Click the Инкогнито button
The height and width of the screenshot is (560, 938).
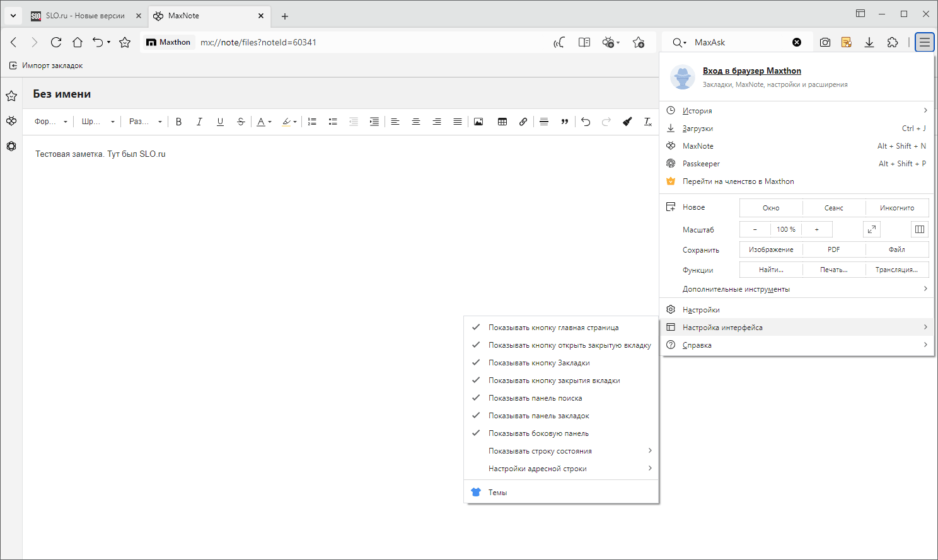point(896,208)
